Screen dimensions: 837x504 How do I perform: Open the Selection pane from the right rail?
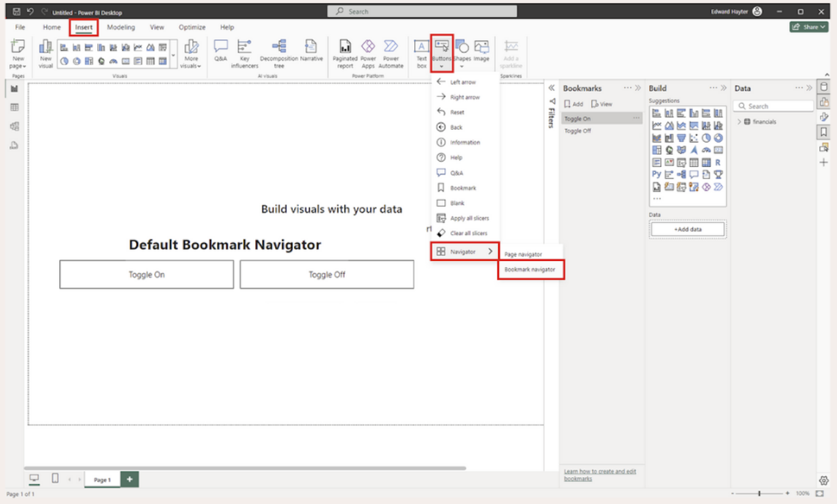pos(824,148)
